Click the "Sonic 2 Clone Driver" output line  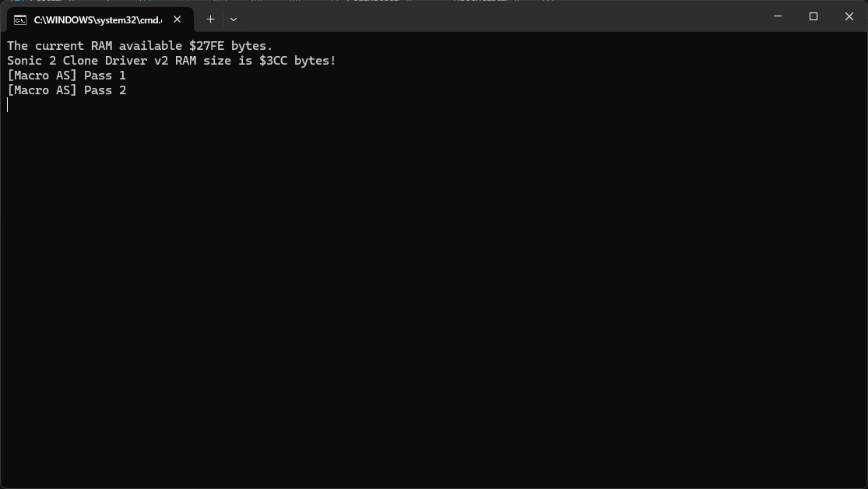point(171,61)
